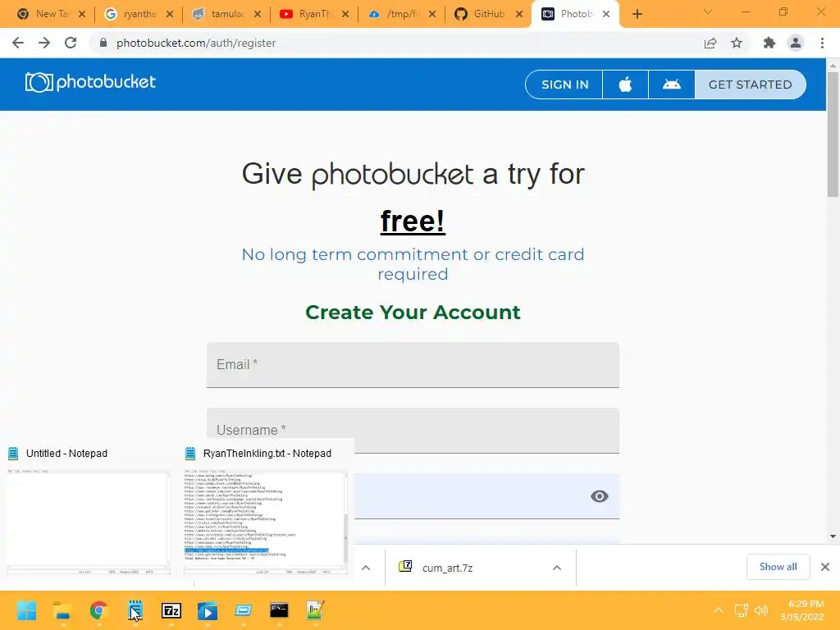This screenshot has width=840, height=630.
Task: Close the Photobucket tab
Action: point(606,14)
